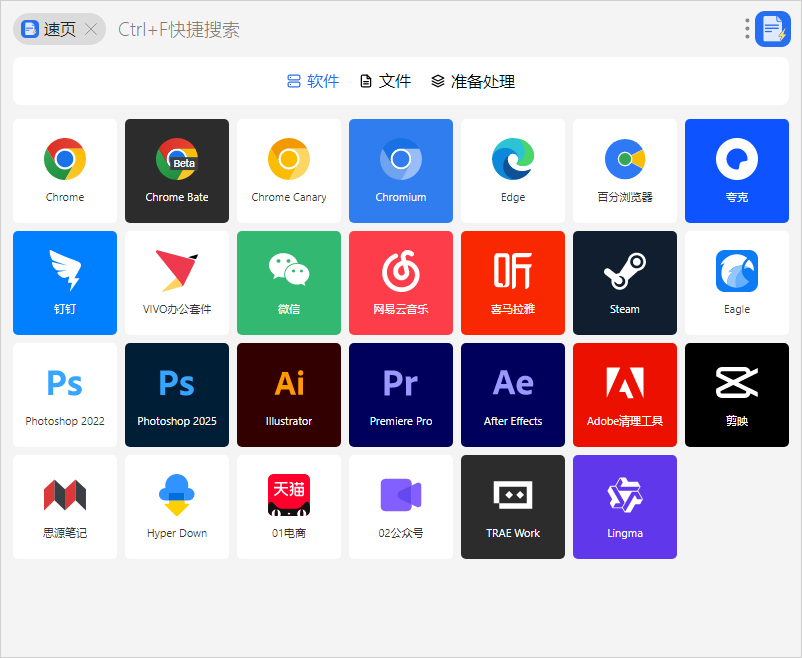Open Photoshop 2022
Viewport: 802px width, 658px height.
pos(65,395)
